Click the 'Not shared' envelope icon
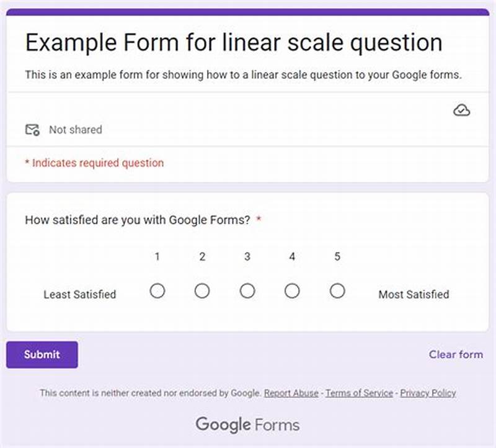Image resolution: width=496 pixels, height=448 pixels. (x=32, y=128)
